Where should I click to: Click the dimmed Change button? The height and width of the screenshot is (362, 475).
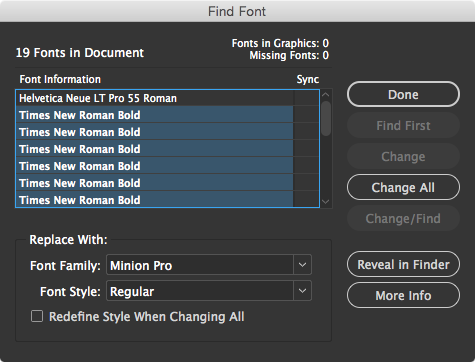403,156
